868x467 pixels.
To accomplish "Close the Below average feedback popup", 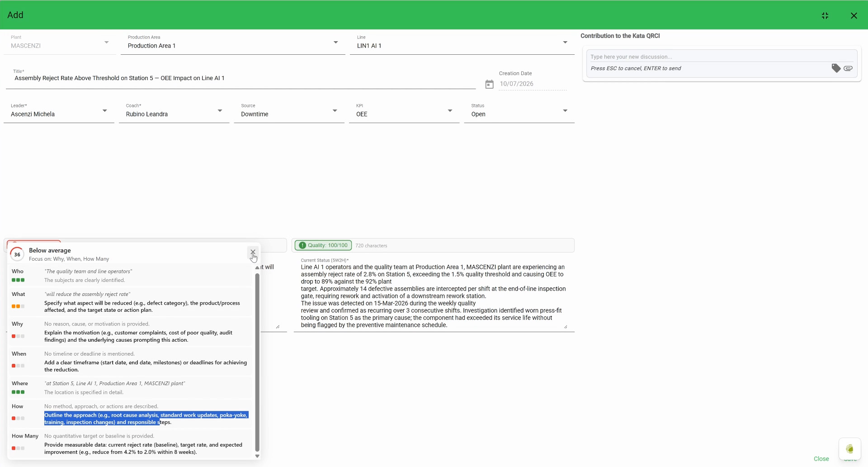I will tap(253, 252).
